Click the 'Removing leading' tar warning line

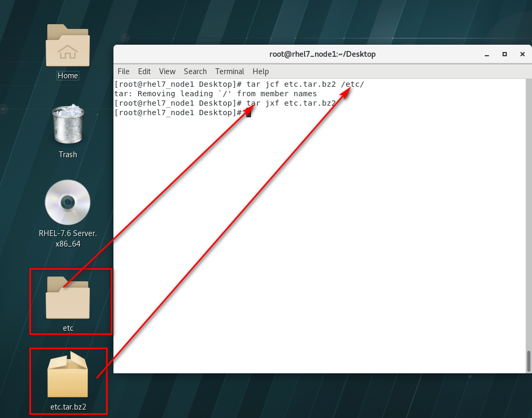(215, 94)
